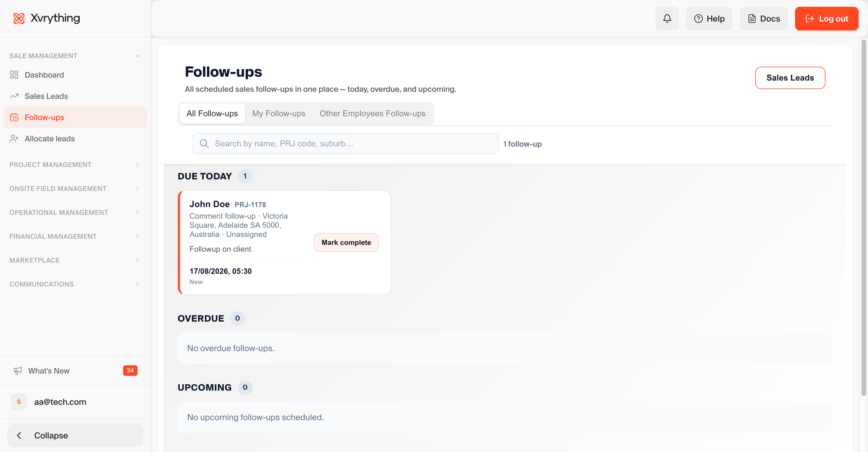Click the Xvrything logo icon
868x452 pixels.
[x=19, y=18]
